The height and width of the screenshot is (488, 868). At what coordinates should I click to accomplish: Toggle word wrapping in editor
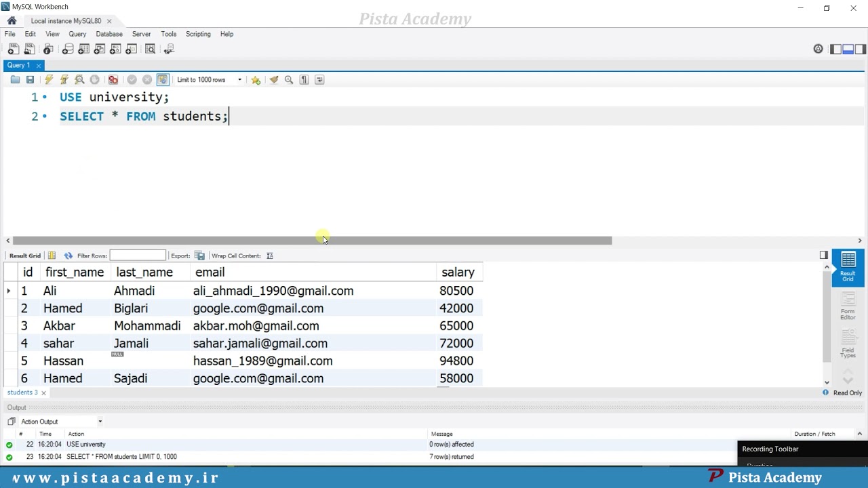[319, 80]
